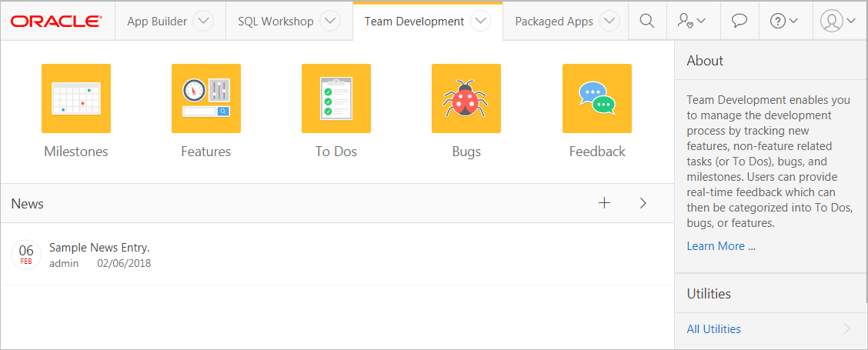Open the Milestones calendar icon

coord(76,98)
